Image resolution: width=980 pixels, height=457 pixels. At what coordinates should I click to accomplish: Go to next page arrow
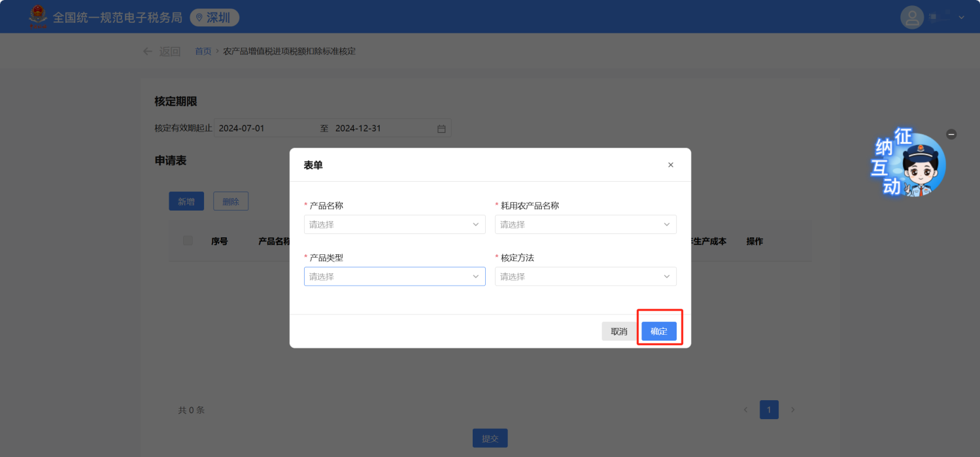pos(793,410)
